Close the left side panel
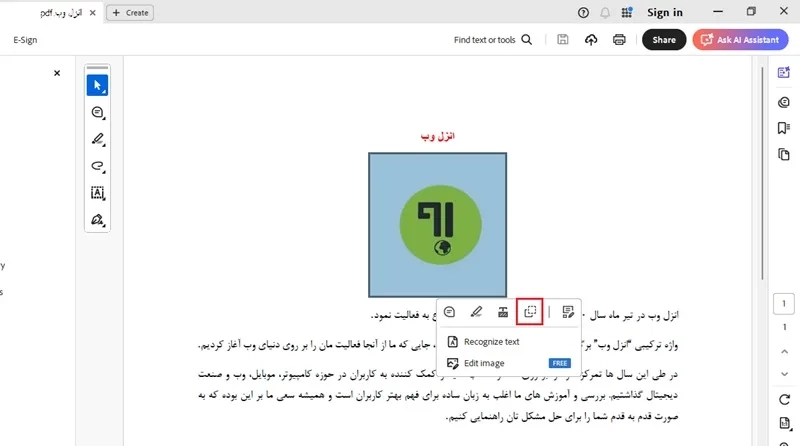The height and width of the screenshot is (446, 800). [x=57, y=73]
